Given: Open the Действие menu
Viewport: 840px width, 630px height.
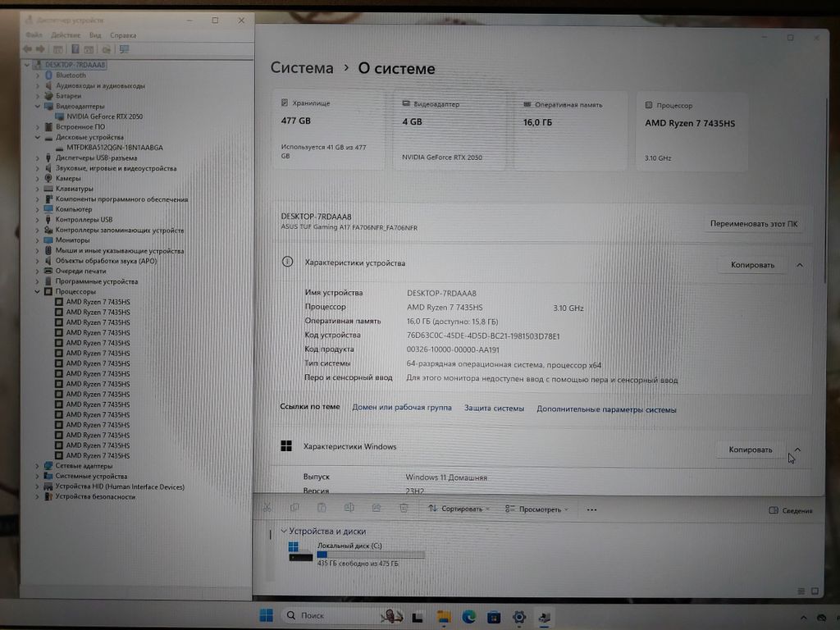Looking at the screenshot, I should pos(66,35).
